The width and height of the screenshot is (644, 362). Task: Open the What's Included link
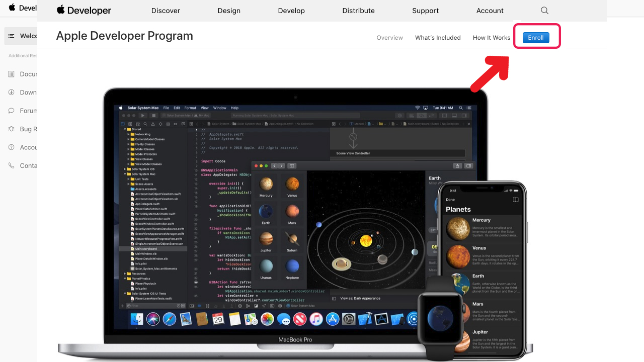[438, 37]
